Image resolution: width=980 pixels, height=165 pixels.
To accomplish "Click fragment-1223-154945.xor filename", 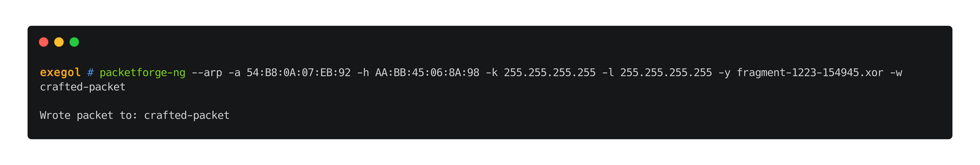I will tap(810, 72).
